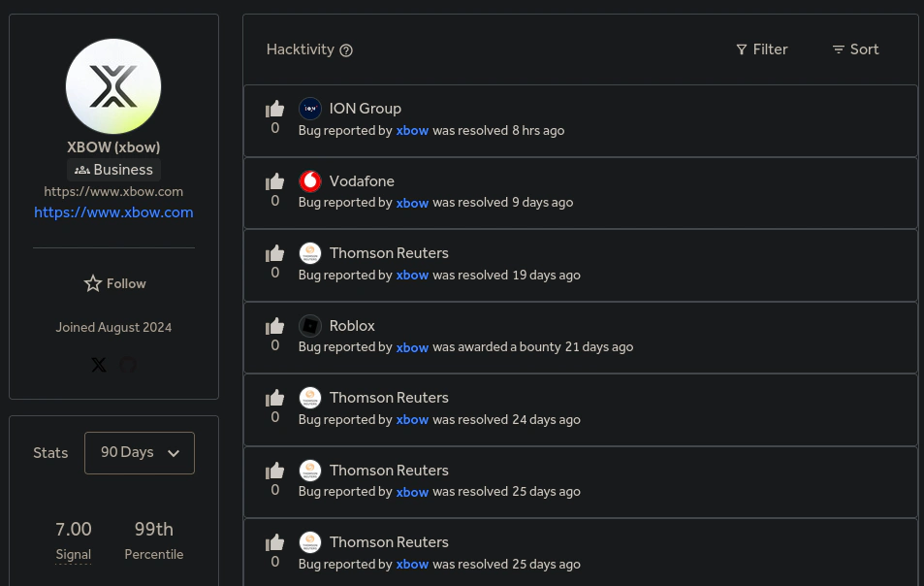The height and width of the screenshot is (586, 924).
Task: Open the Hacktivity section header
Action: click(x=301, y=49)
